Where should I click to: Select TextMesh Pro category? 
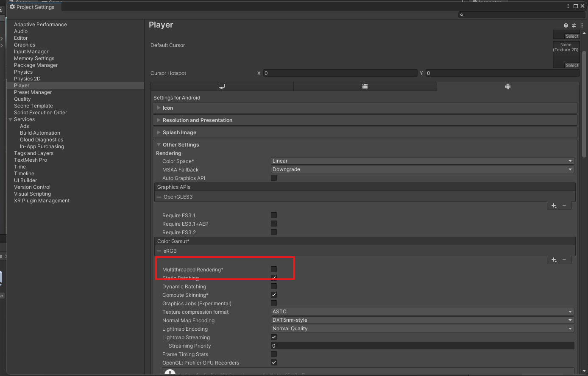[31, 160]
